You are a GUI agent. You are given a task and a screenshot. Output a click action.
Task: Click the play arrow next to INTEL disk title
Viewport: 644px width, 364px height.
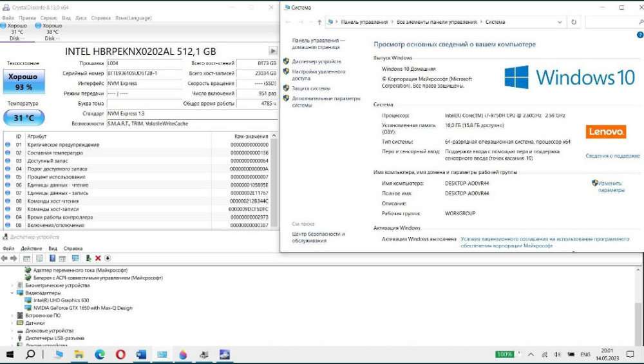[272, 51]
